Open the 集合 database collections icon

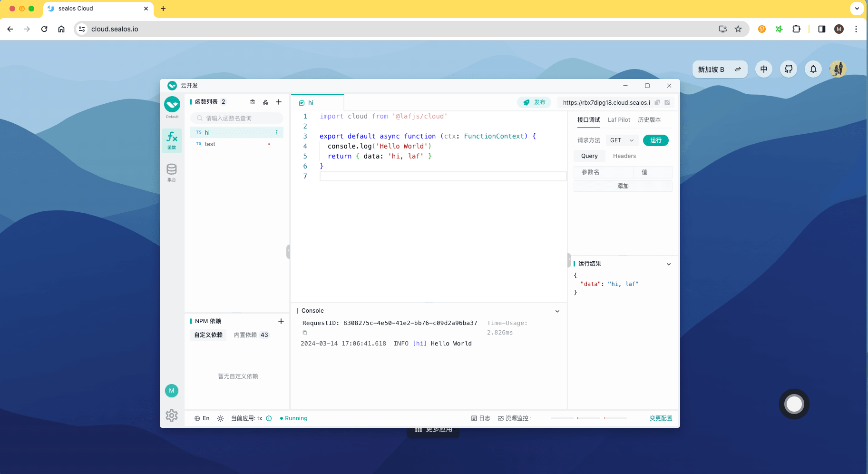tap(172, 172)
